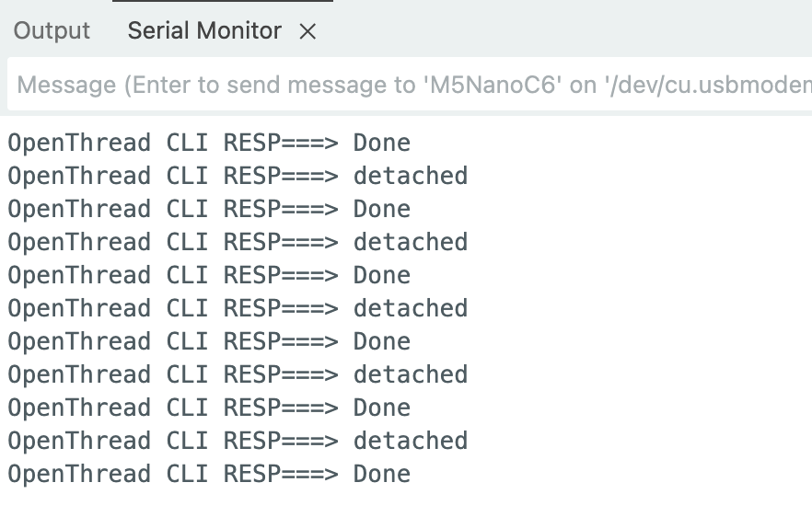Close the Serial Monitor tab
The height and width of the screenshot is (517, 812).
point(308,31)
